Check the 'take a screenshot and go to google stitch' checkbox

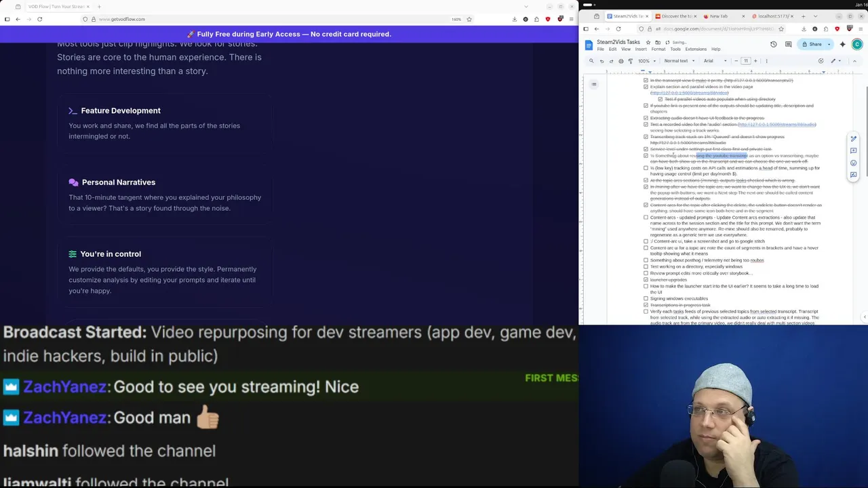coord(646,241)
